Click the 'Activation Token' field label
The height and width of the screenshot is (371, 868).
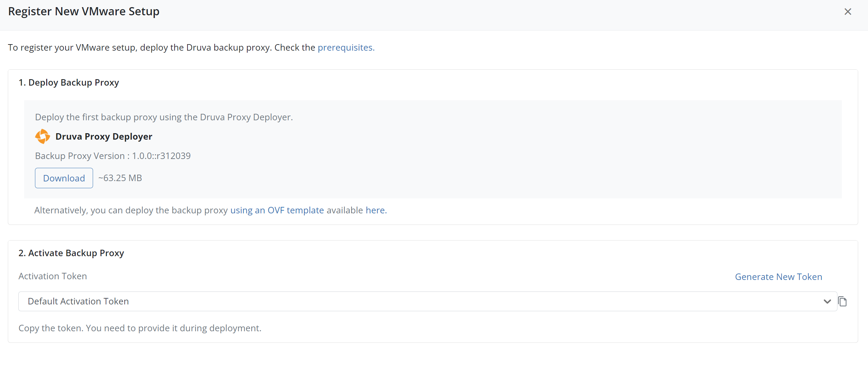tap(53, 276)
